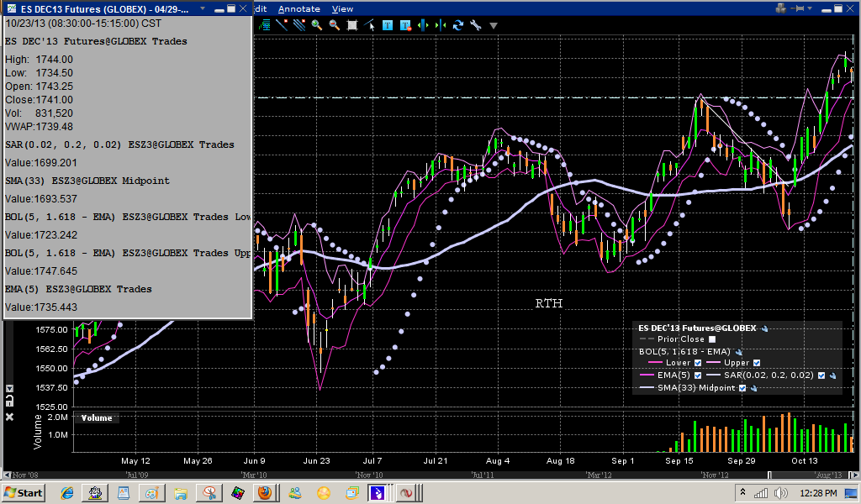Click the arrow box above lock icon

9,388
